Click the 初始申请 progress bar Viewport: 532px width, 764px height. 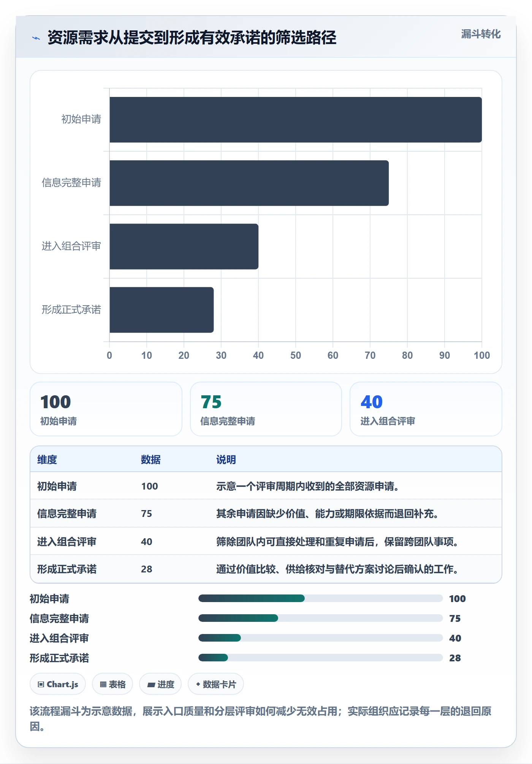click(321, 598)
